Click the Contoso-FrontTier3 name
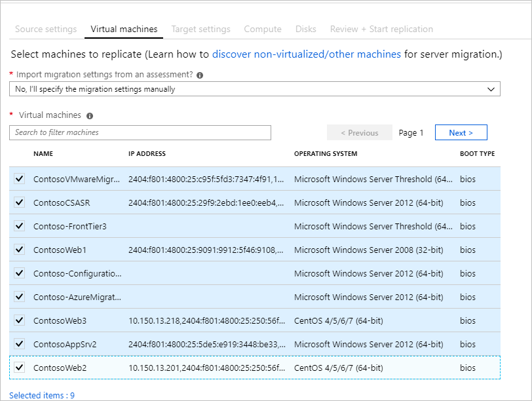532x401 pixels. coord(70,226)
